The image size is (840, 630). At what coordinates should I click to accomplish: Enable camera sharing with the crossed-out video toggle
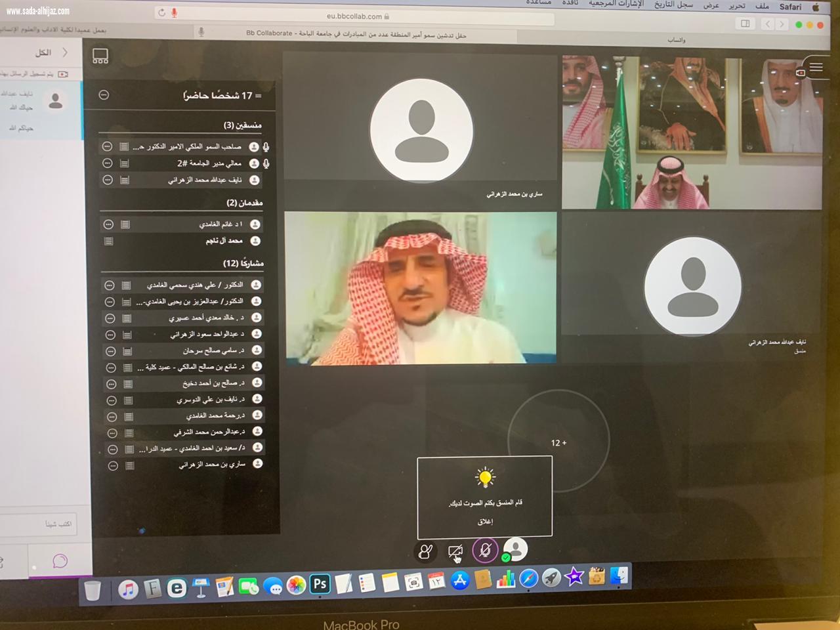coord(455,551)
